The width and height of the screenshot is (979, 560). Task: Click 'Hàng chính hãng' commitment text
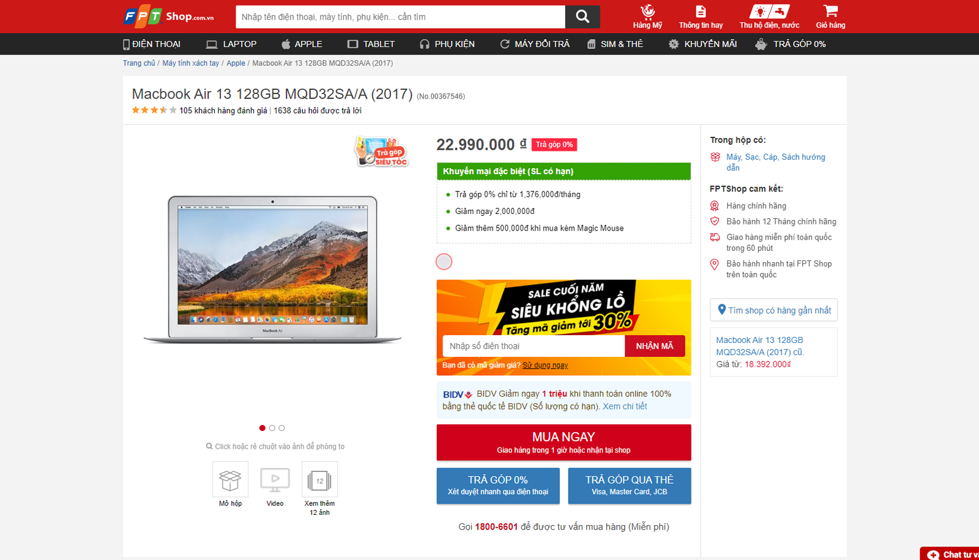[756, 205]
